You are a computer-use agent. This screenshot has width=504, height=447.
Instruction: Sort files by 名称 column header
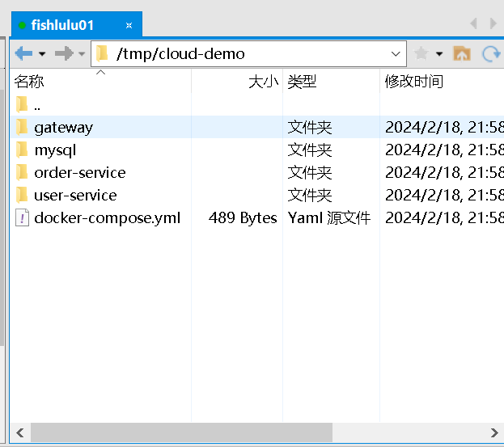pyautogui.click(x=30, y=82)
